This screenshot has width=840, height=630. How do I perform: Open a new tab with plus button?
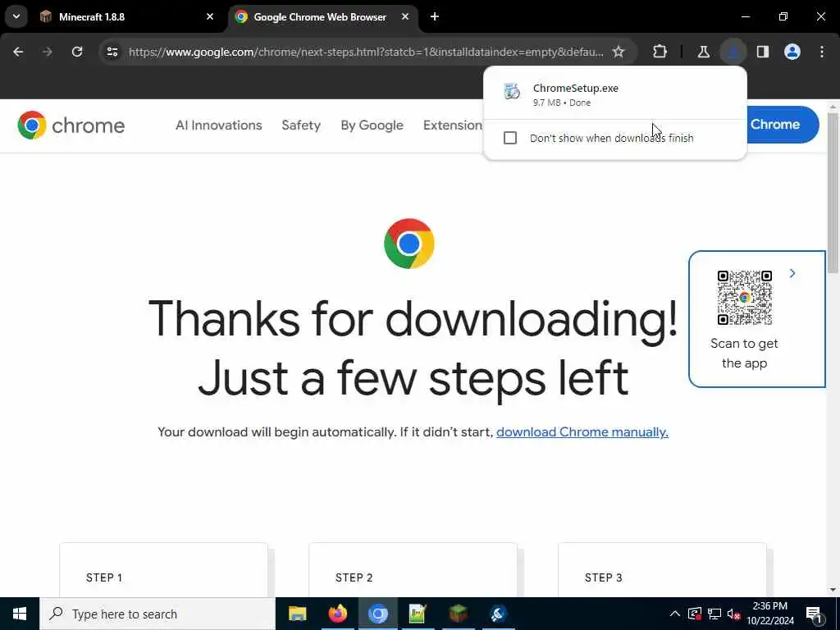pyautogui.click(x=435, y=16)
